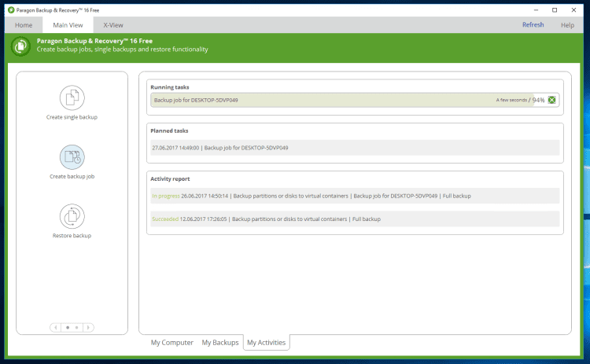Click the Activity report heading
Viewport: 590px width, 364px height.
pos(170,179)
